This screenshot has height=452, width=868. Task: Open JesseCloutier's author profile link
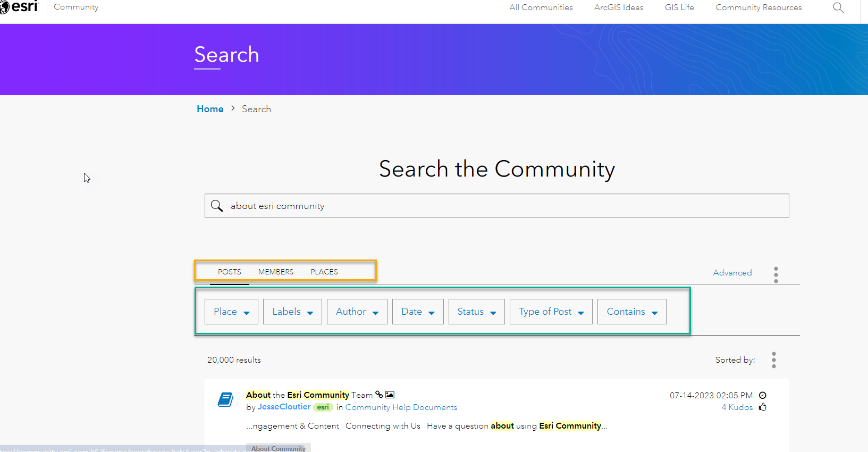[284, 407]
